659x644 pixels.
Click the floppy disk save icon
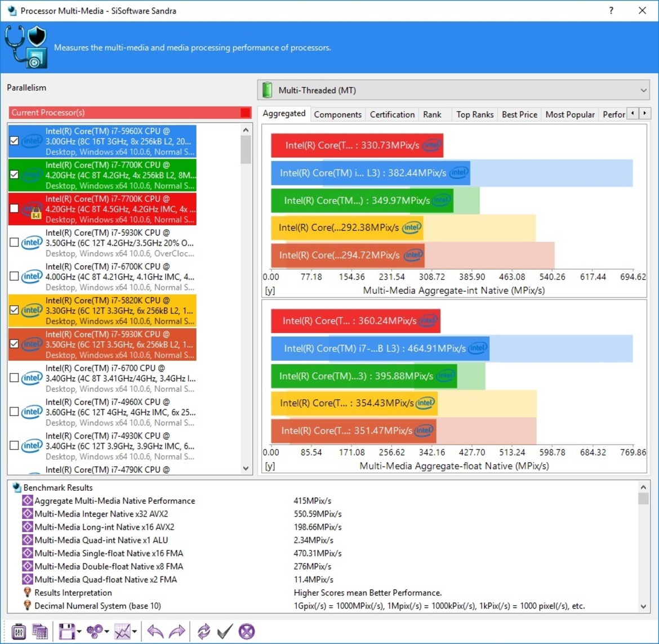pos(66,632)
